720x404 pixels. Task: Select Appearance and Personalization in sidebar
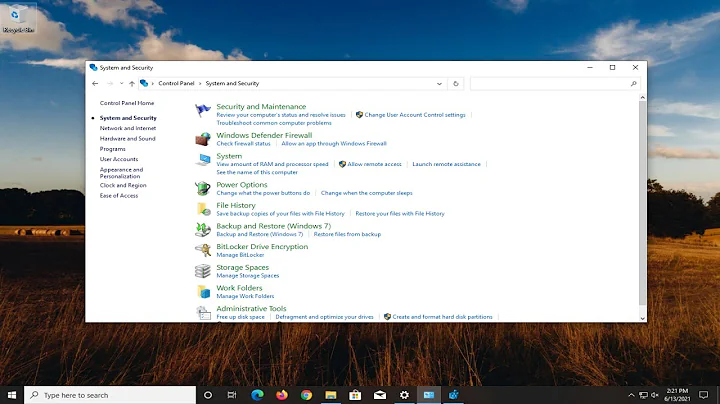pos(121,173)
